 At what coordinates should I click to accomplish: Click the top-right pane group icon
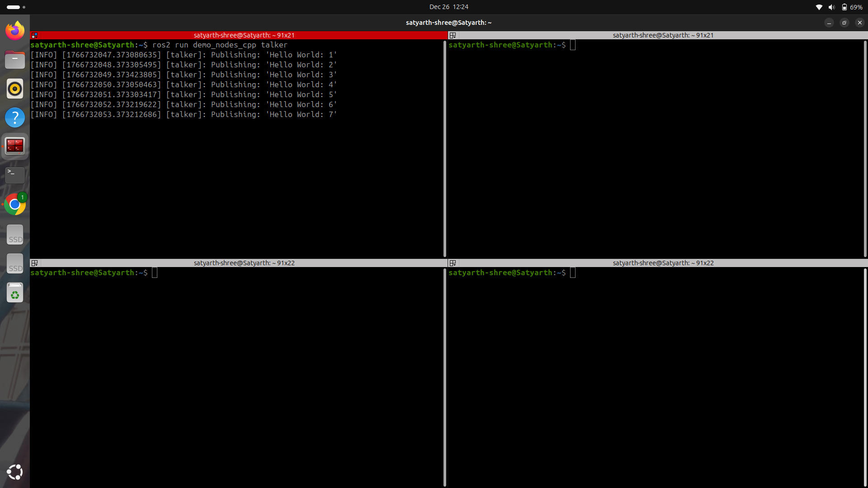453,35
